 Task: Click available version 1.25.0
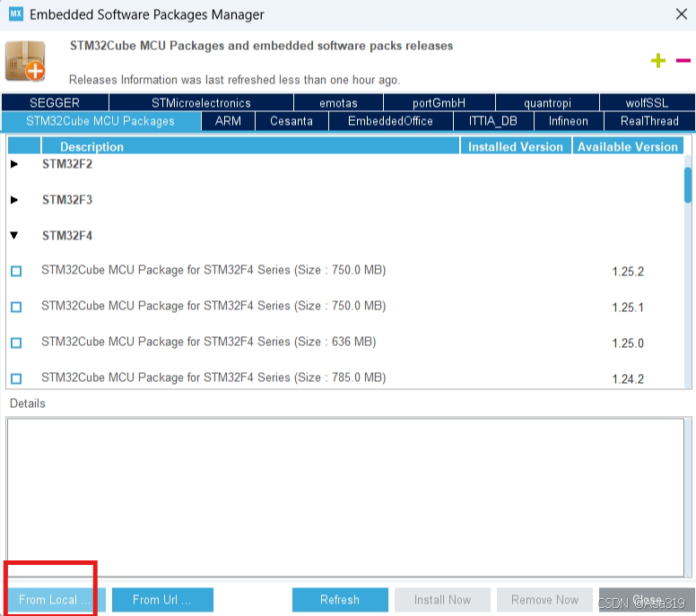[628, 343]
